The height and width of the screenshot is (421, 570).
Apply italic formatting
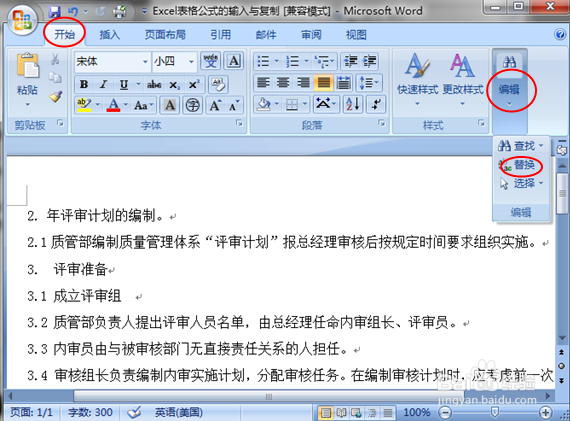[104, 85]
